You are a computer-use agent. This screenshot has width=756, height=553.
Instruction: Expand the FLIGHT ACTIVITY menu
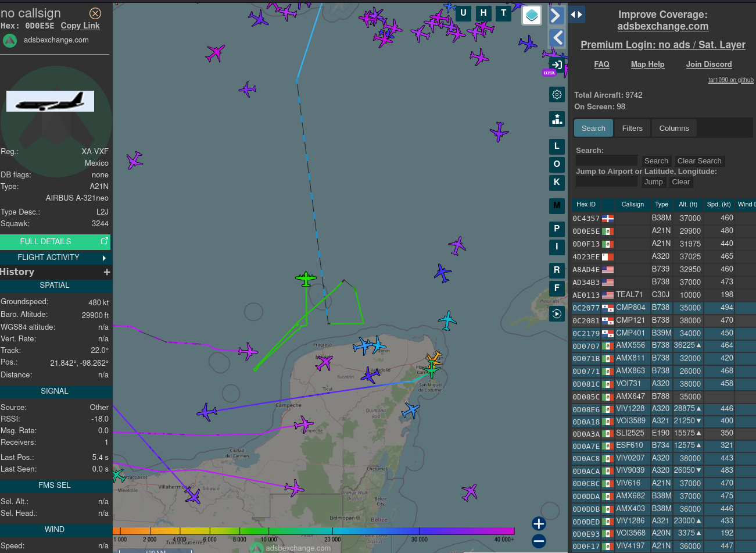[x=55, y=258]
